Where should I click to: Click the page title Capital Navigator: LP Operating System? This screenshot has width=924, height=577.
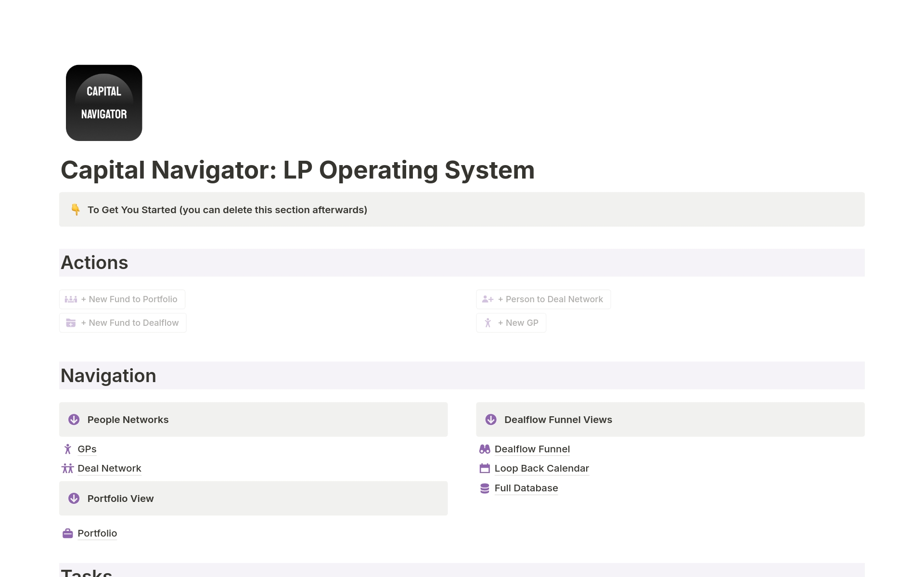point(297,170)
